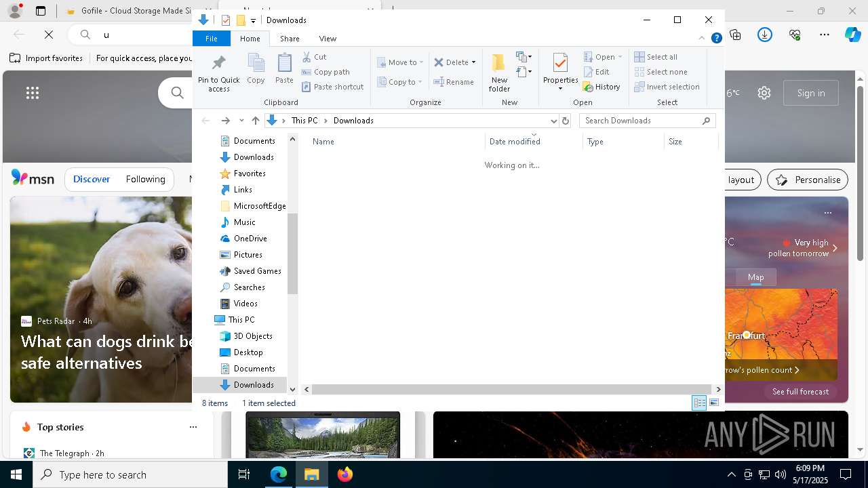Open Recent locations dropdown arrow
Image resolution: width=868 pixels, height=488 pixels.
click(x=241, y=121)
